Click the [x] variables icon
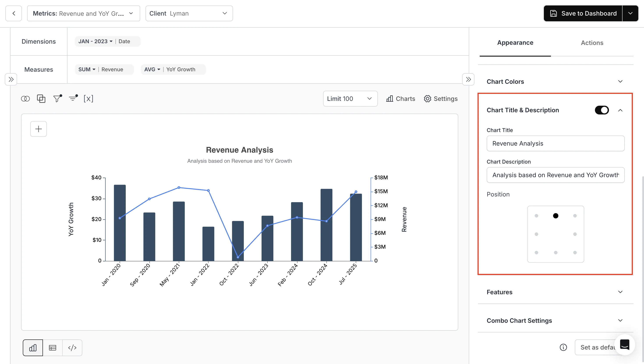 click(88, 99)
